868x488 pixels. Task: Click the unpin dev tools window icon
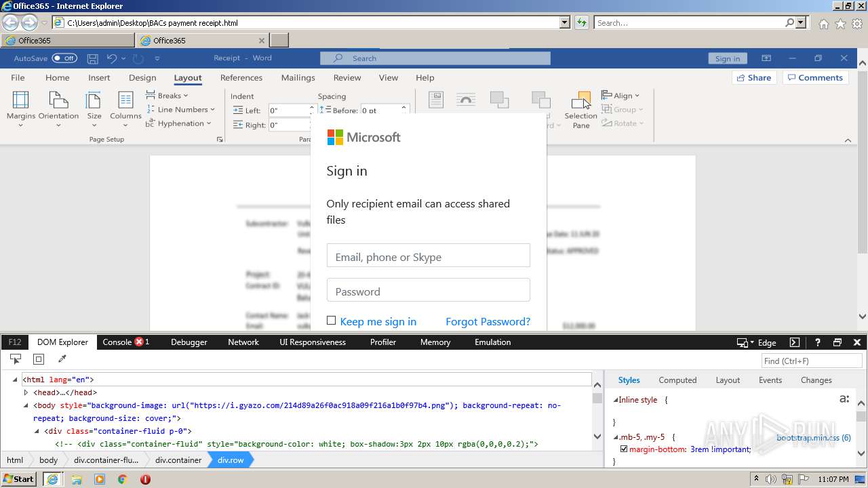[837, 342]
